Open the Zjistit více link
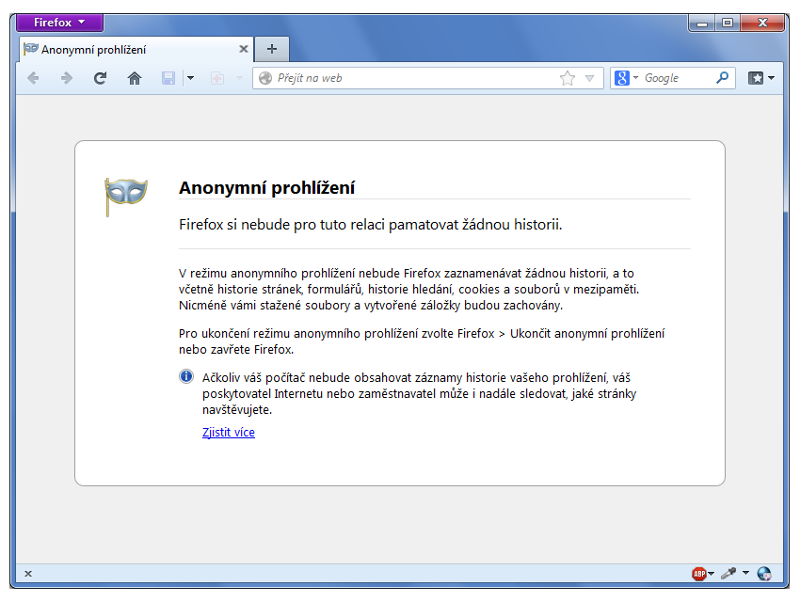 [228, 433]
